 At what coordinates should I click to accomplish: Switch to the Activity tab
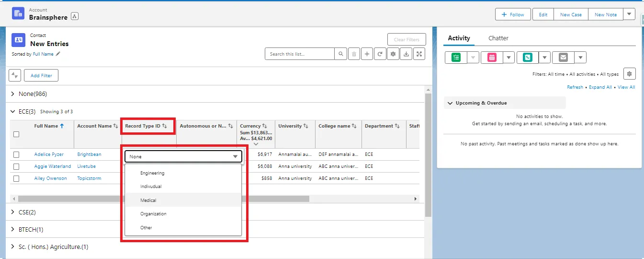pos(459,38)
